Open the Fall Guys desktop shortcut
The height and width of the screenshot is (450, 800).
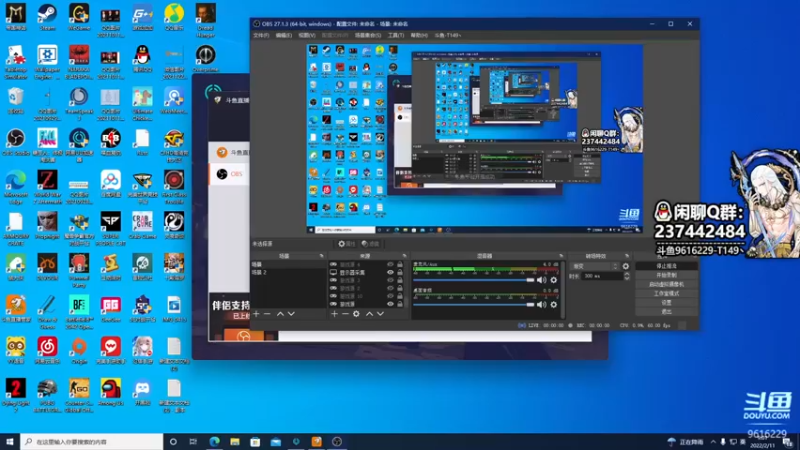47,146
